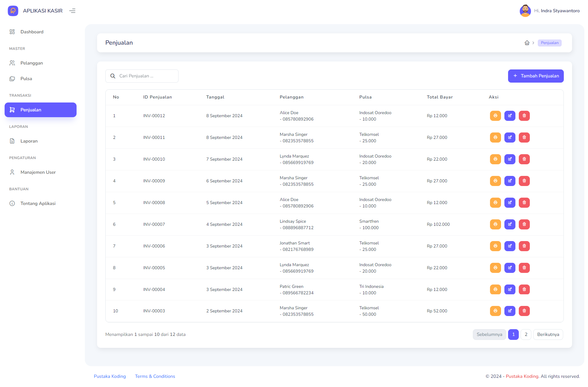The height and width of the screenshot is (387, 588).
Task: Delete sale INV-00003 via the trash icon
Action: point(524,311)
